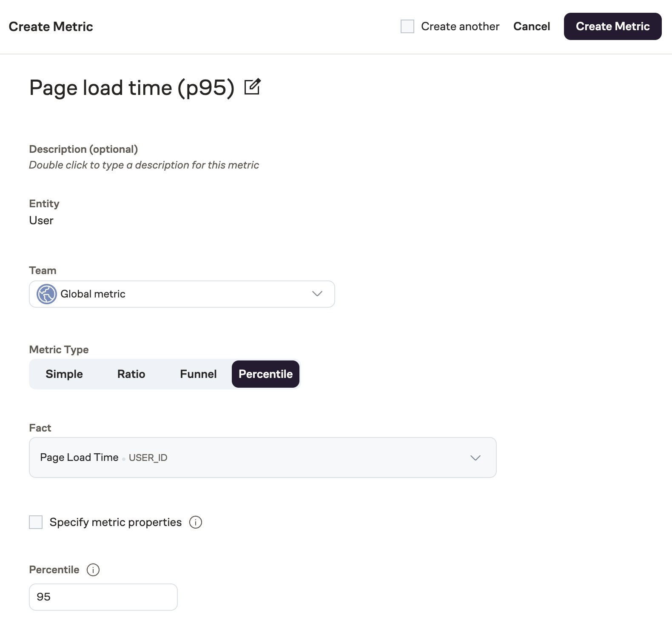The image size is (672, 629).
Task: Choose the Funnel metric type
Action: pyautogui.click(x=198, y=374)
